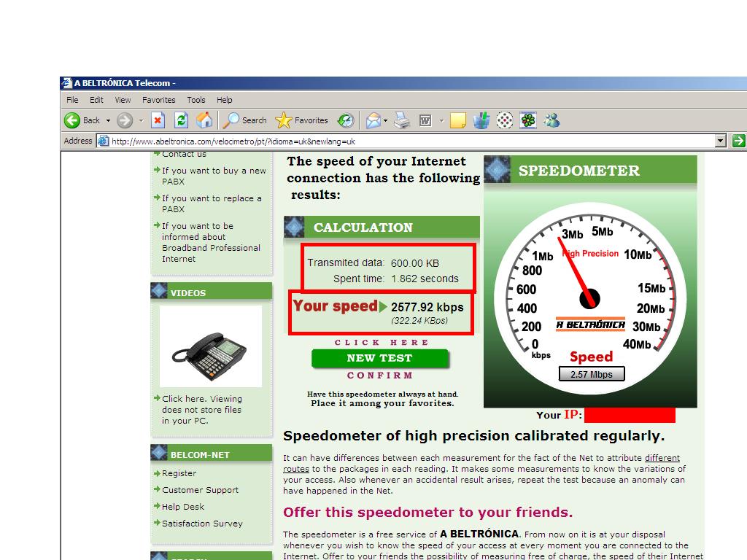Click the 'Your speed' label
The width and height of the screenshot is (747, 560).
[x=335, y=306]
